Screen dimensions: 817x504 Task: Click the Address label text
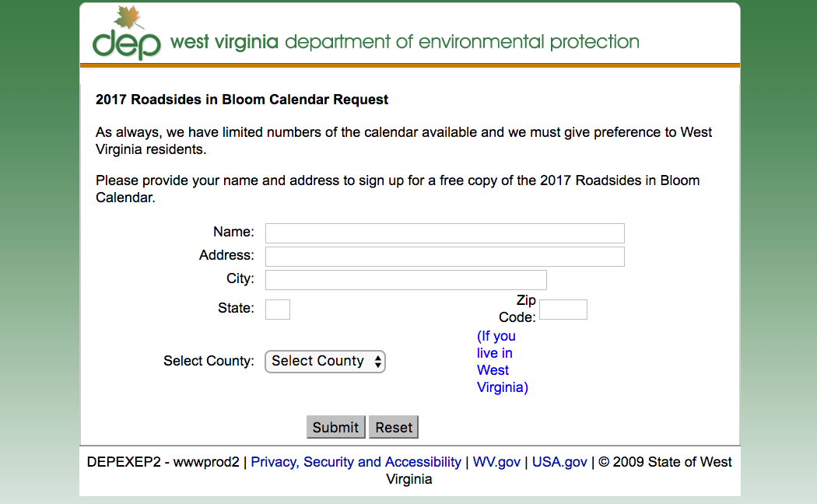226,255
